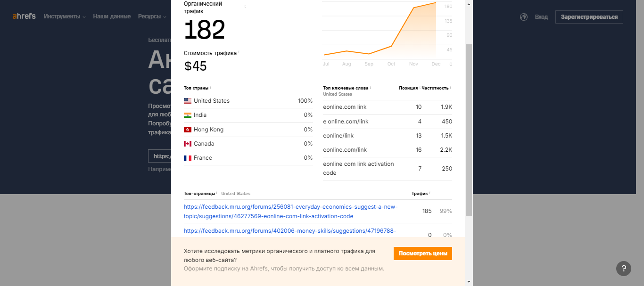Click the Зарегистрироваться button
644x286 pixels.
tap(589, 17)
